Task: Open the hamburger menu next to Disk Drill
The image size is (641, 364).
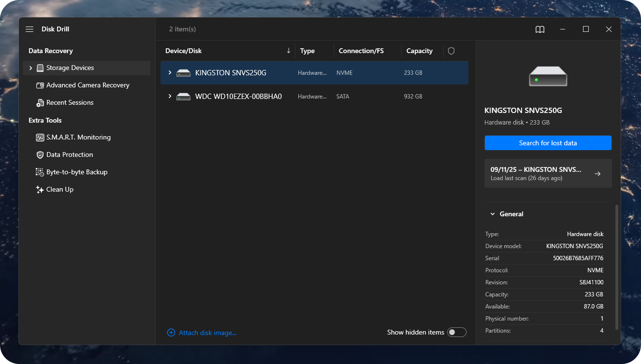Action: click(29, 29)
